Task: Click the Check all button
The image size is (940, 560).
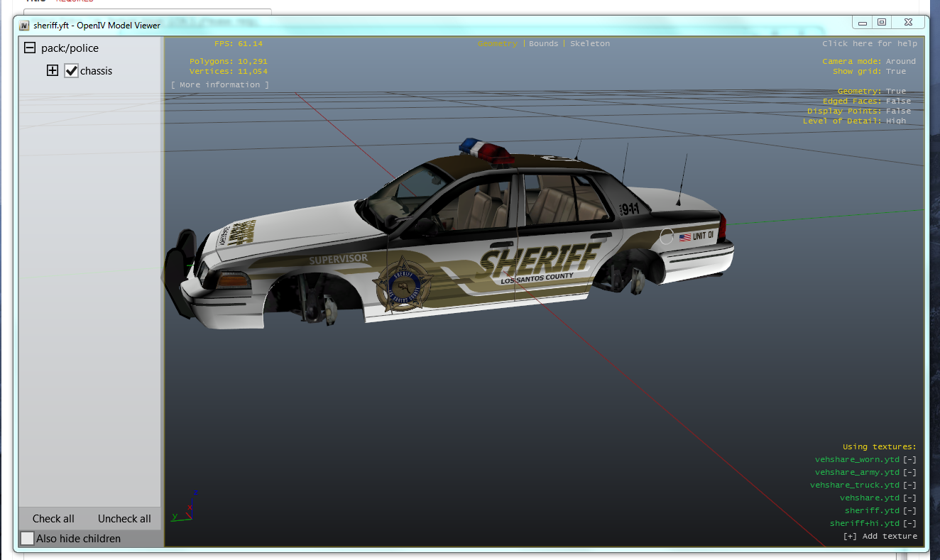Action: coord(53,519)
